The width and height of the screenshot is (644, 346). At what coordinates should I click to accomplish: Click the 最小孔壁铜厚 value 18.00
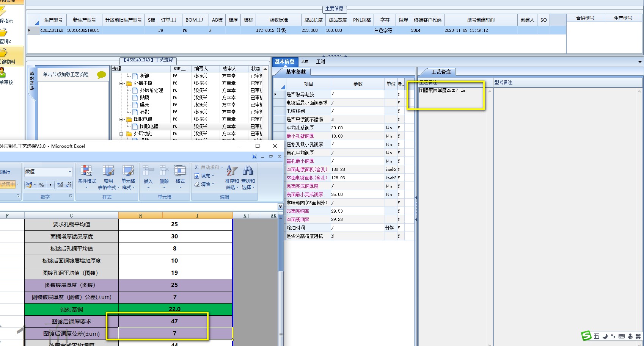(337, 136)
